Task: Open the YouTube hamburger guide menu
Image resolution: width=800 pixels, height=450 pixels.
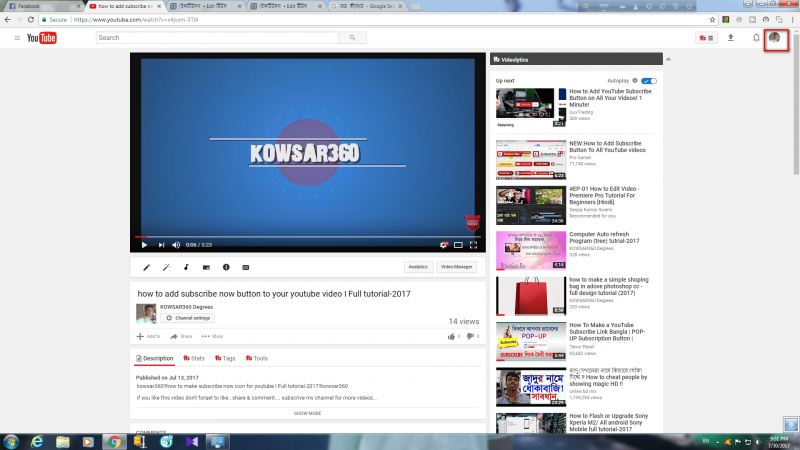Action: click(17, 38)
